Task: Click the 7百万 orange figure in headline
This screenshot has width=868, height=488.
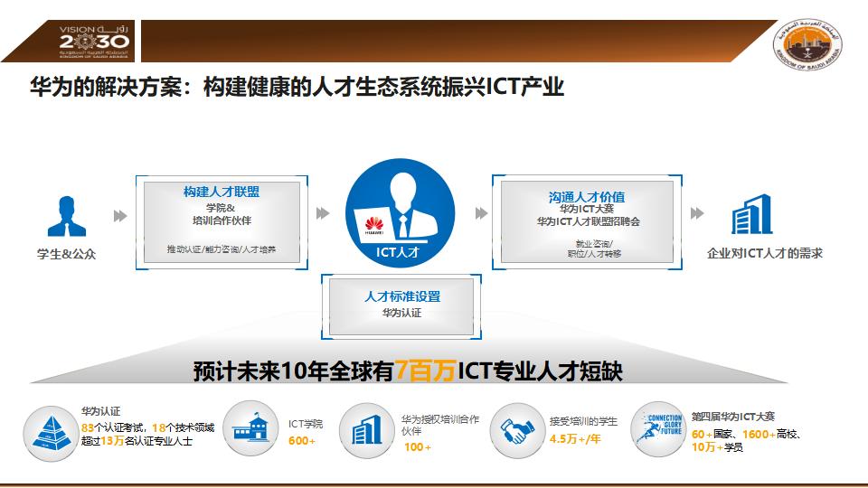Action: 425,371
